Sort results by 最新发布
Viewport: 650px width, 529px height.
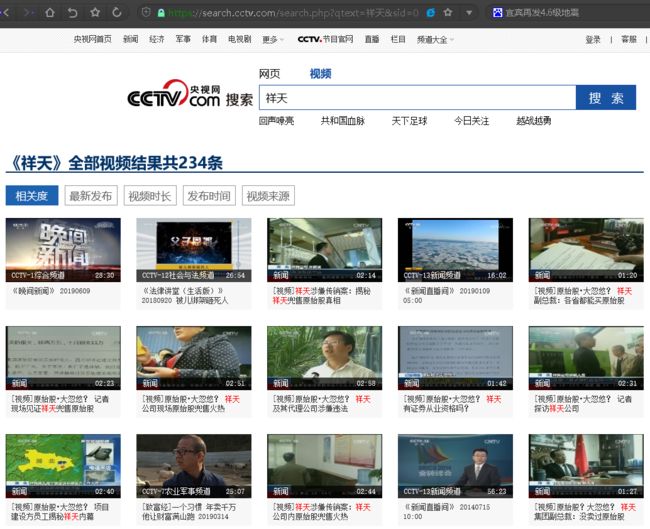91,196
